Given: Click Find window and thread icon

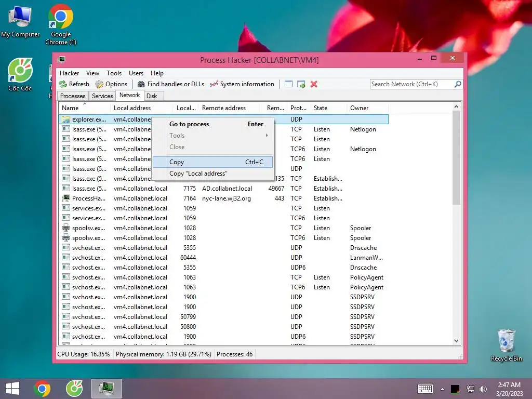Looking at the screenshot, I should click(301, 84).
